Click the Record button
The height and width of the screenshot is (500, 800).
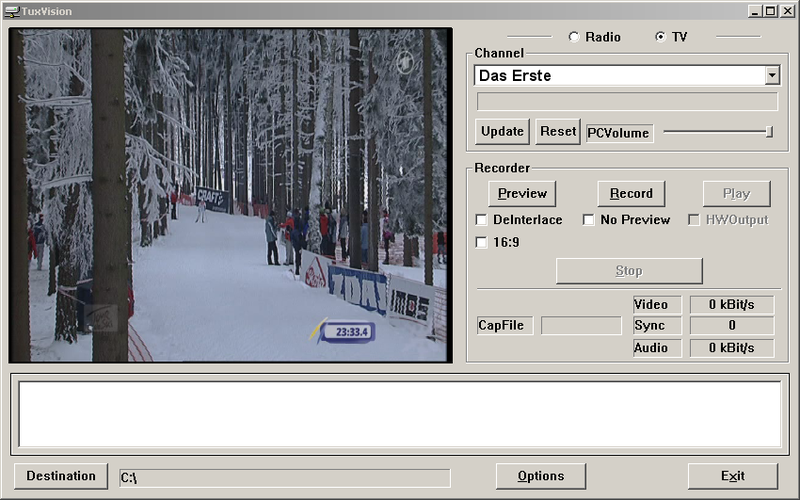631,193
